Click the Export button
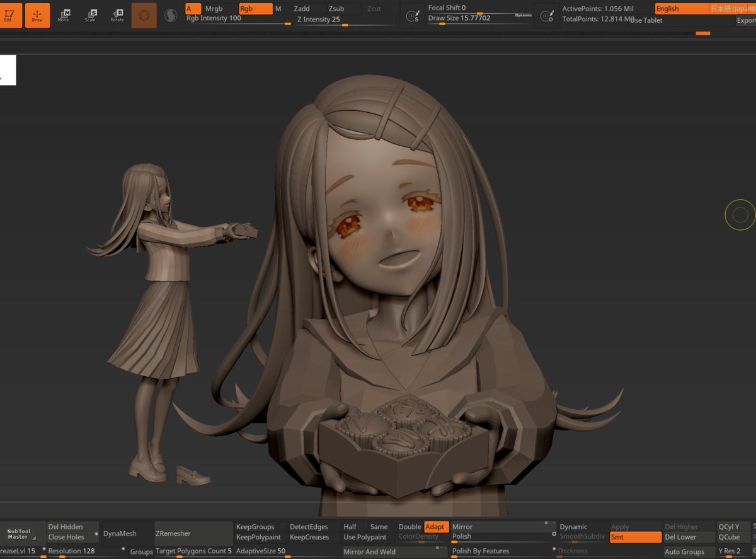Screen dimensions: 756x559 point(746,21)
